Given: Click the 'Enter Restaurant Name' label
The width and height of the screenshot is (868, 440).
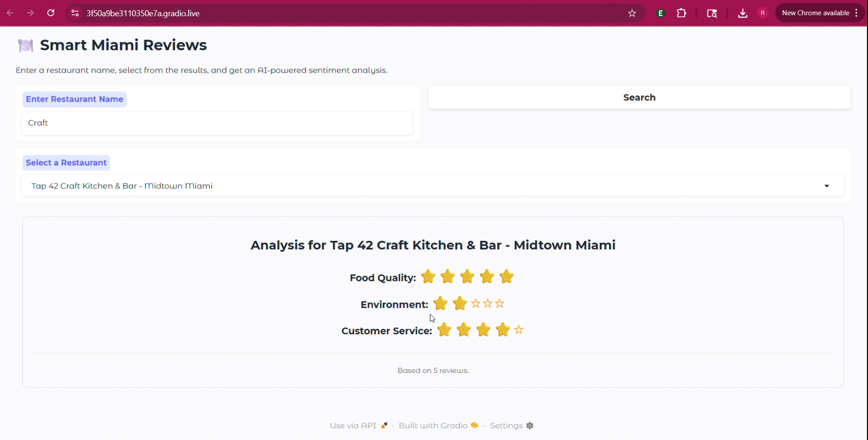Looking at the screenshot, I should click(75, 99).
